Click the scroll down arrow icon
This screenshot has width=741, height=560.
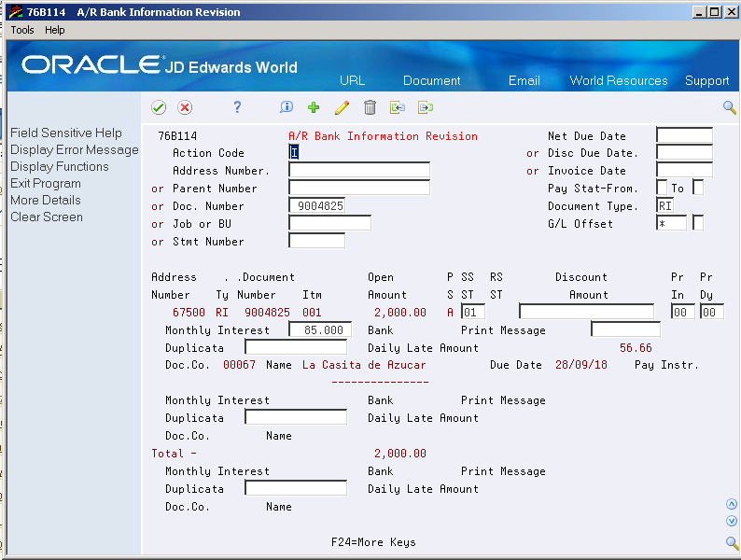click(732, 521)
